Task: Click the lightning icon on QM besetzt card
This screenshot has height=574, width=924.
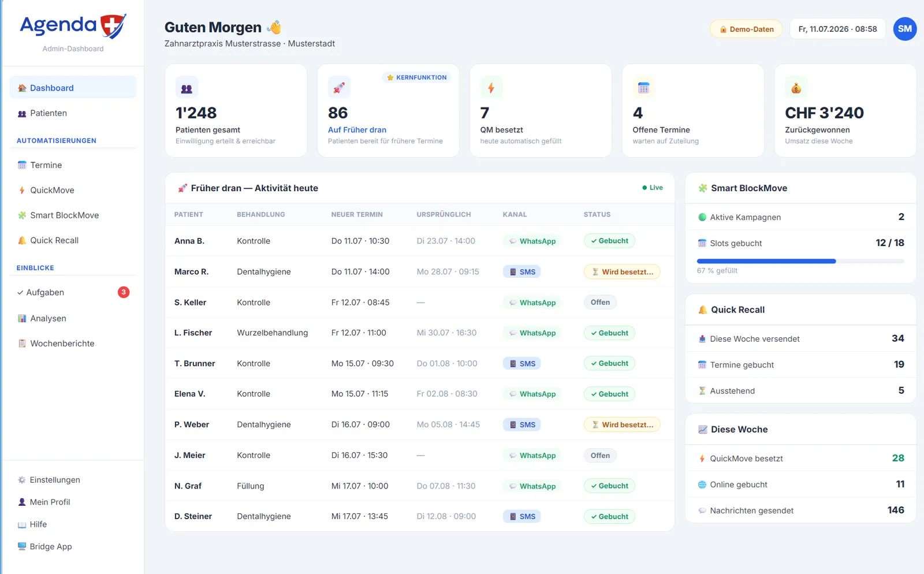Action: (491, 88)
